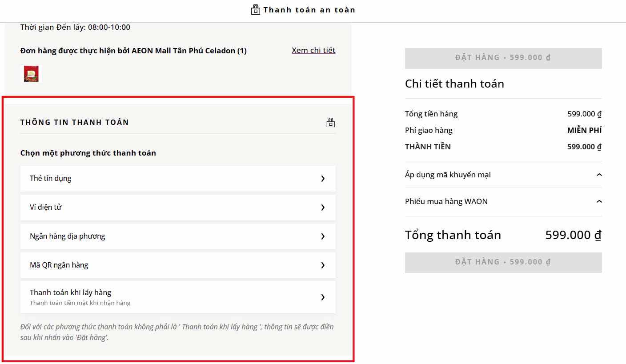Click the arrow on Ngân hàng địa phương row
Screen dimensions: 626x364
323,236
